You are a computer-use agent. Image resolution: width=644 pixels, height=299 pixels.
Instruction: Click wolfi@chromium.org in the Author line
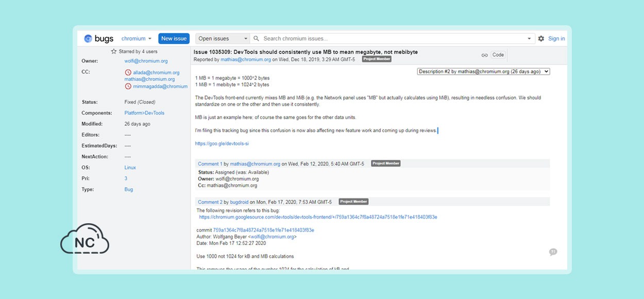point(272,237)
